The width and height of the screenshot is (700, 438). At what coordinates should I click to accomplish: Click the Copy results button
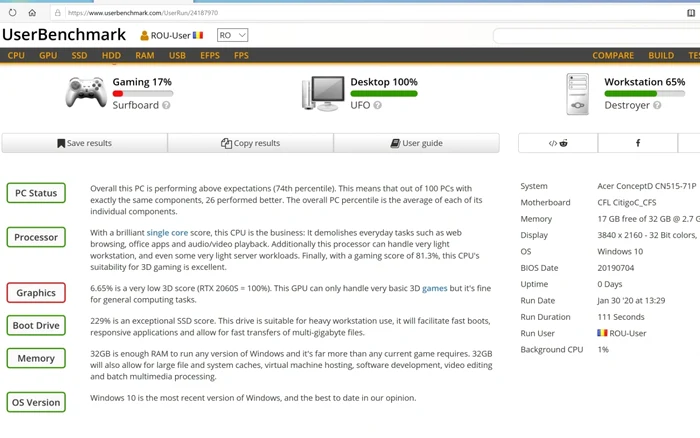pos(250,143)
